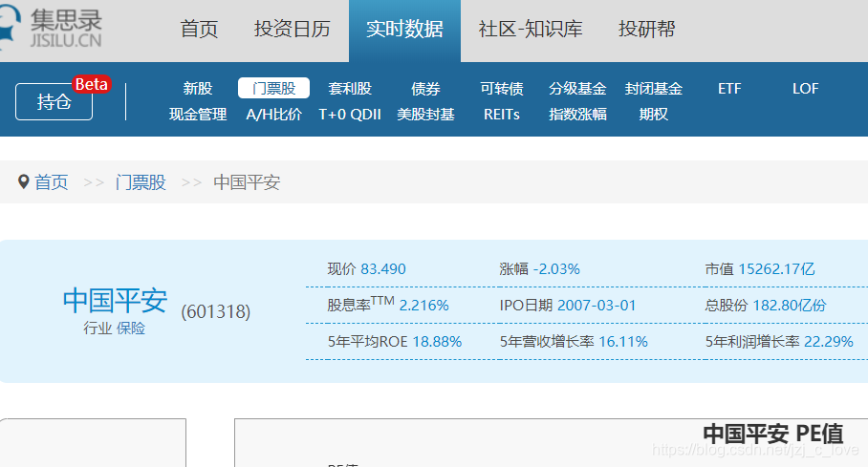The height and width of the screenshot is (467, 868).
Task: Open the 投资日历 tab
Action: pos(293,29)
